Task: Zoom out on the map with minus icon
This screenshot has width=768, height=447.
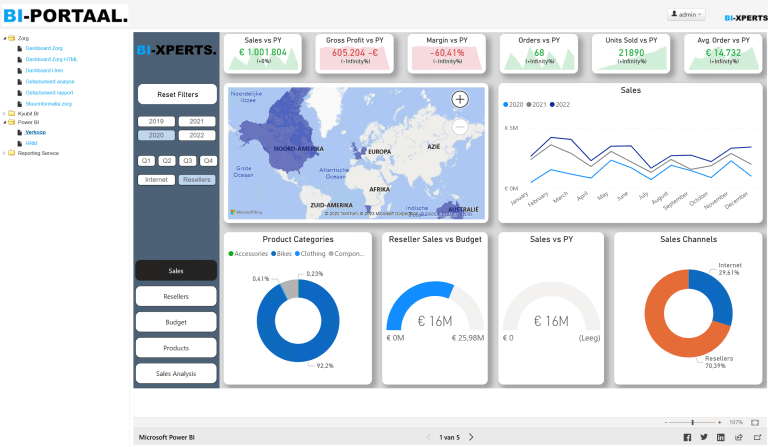Action: 460,126
